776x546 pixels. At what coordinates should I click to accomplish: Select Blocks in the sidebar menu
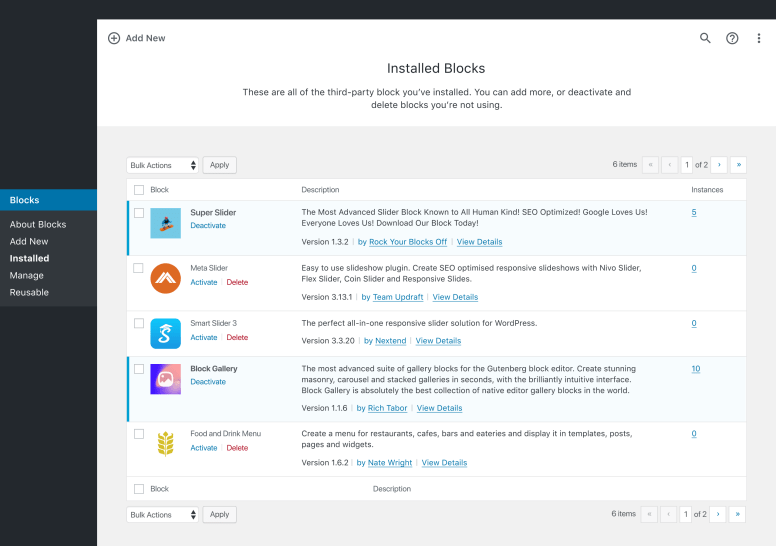click(x=48, y=200)
